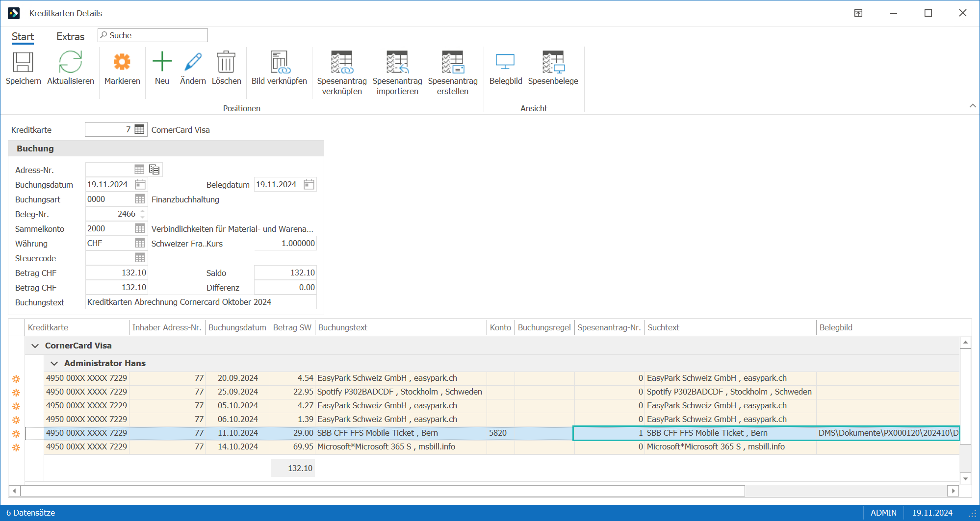Increment the Beleg-Nr. stepper
The width and height of the screenshot is (980, 521).
[143, 211]
